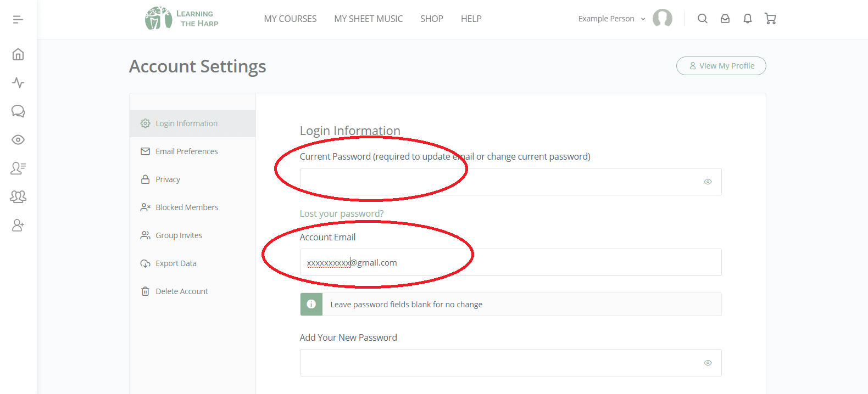Click the Login Information section heading
This screenshot has width=868, height=394.
click(350, 131)
